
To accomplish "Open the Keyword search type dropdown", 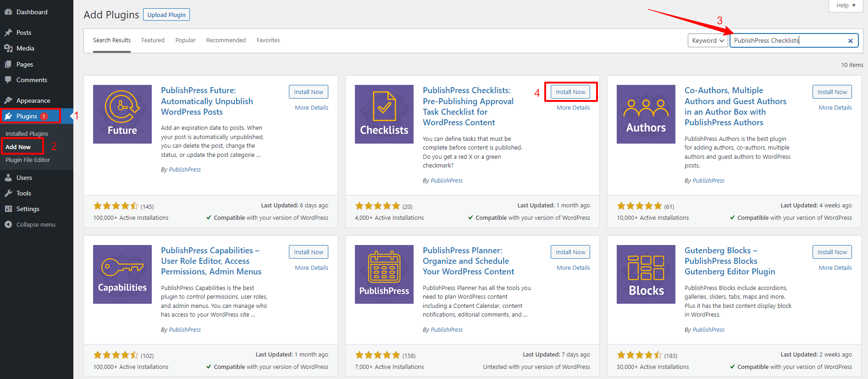I will pyautogui.click(x=708, y=40).
